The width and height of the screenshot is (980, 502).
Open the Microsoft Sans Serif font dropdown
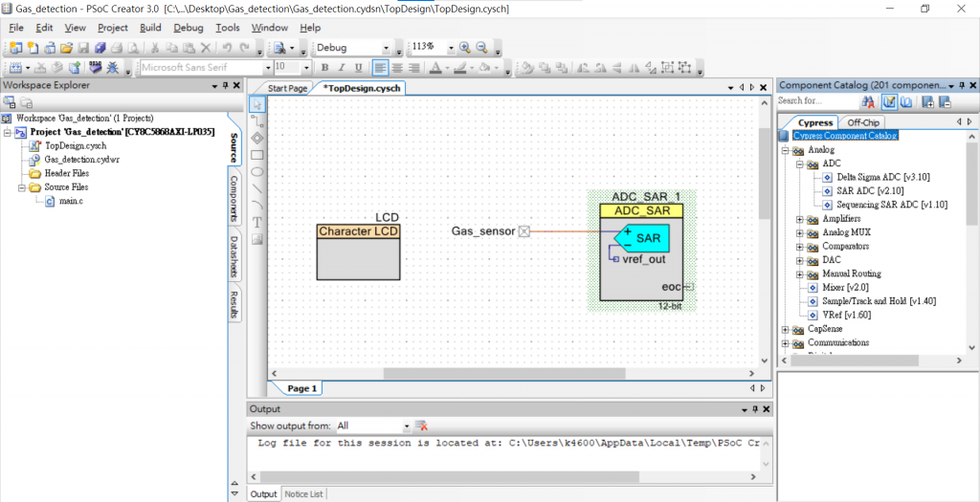point(268,68)
